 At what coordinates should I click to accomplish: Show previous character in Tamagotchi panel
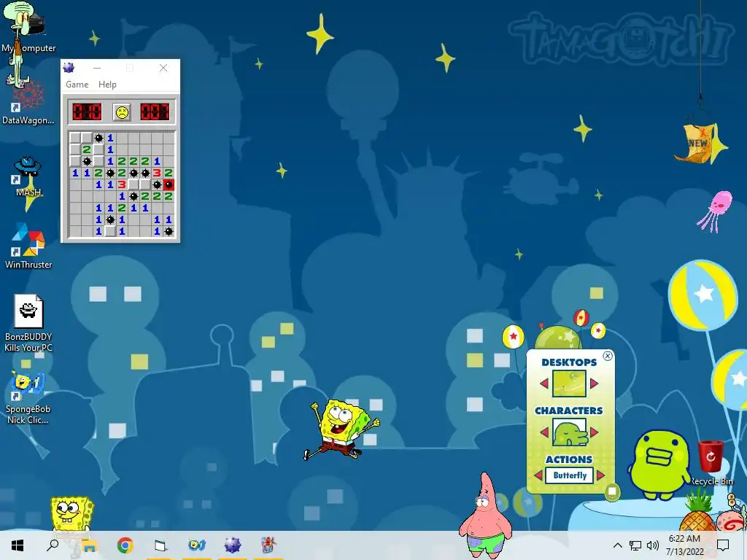click(544, 432)
